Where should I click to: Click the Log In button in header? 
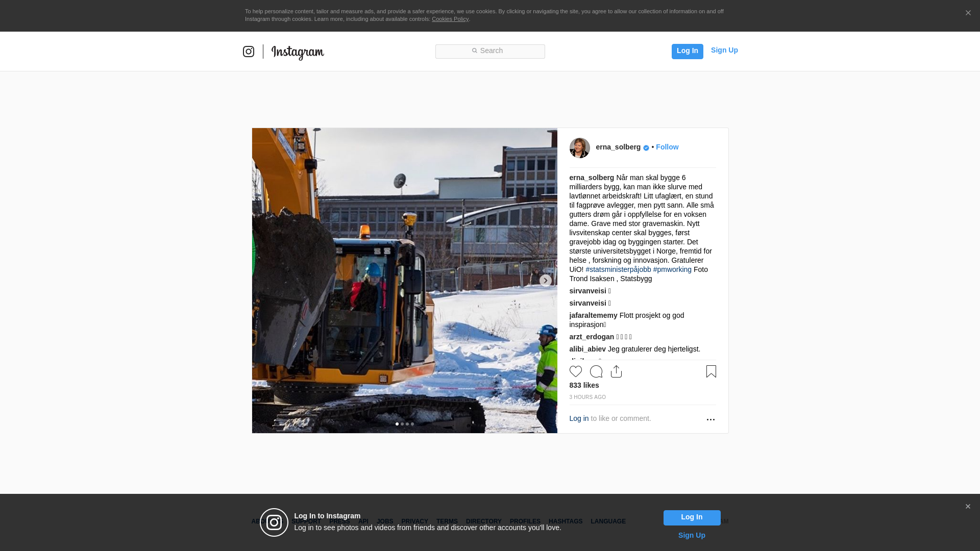[687, 51]
